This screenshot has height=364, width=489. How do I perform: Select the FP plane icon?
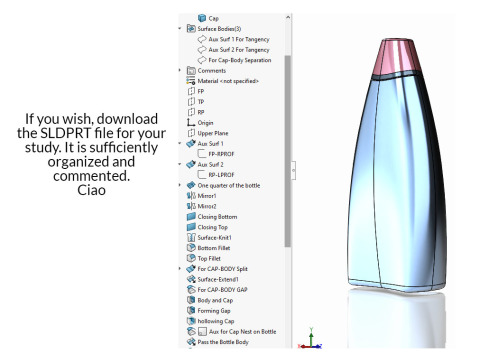tap(191, 91)
